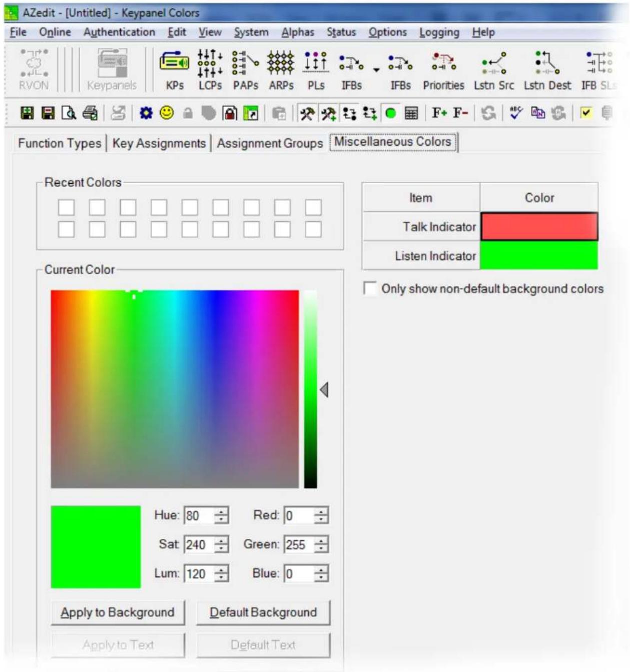Decrease the Green value with spinner arrow
Viewport: 630px width, 672px height.
321,548
